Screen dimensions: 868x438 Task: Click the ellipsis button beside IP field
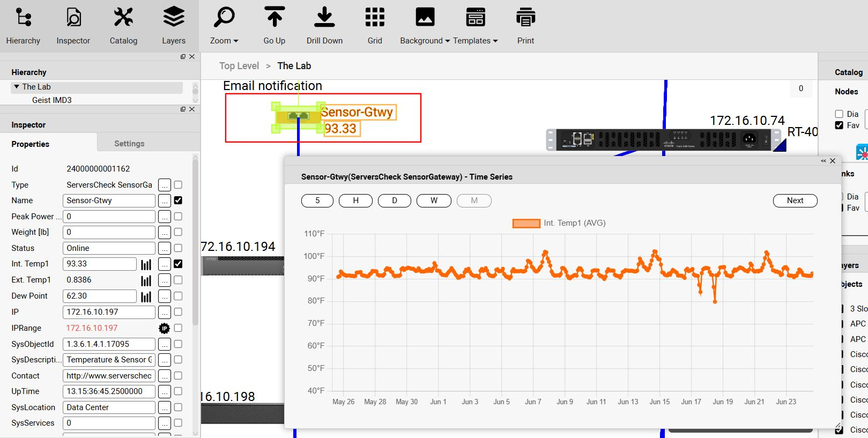pos(165,312)
